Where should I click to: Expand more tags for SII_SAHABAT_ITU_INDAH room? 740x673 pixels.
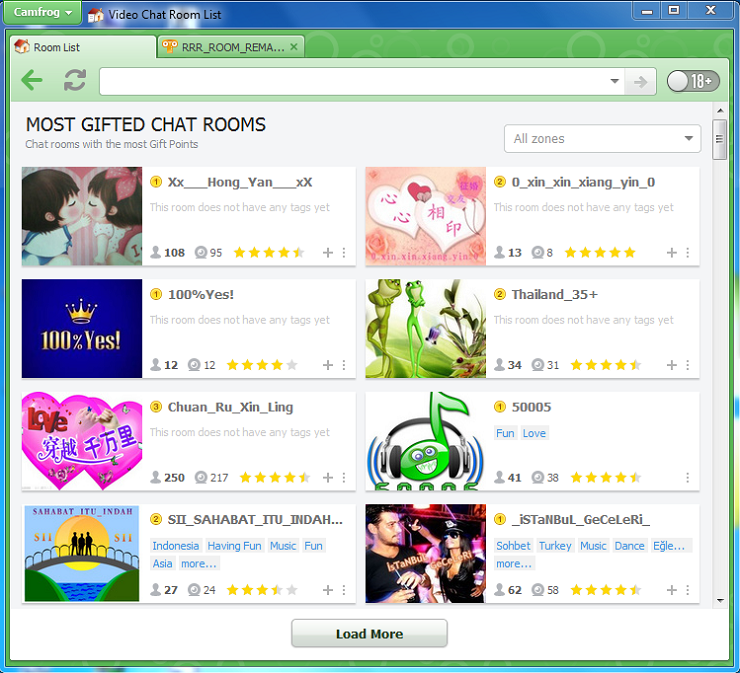[x=199, y=564]
